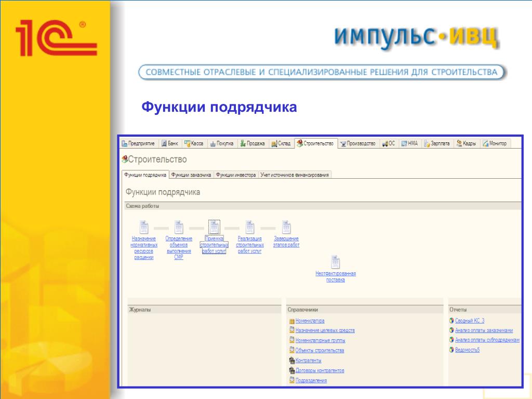Open the НМА tab
532x399 pixels.
pos(410,143)
